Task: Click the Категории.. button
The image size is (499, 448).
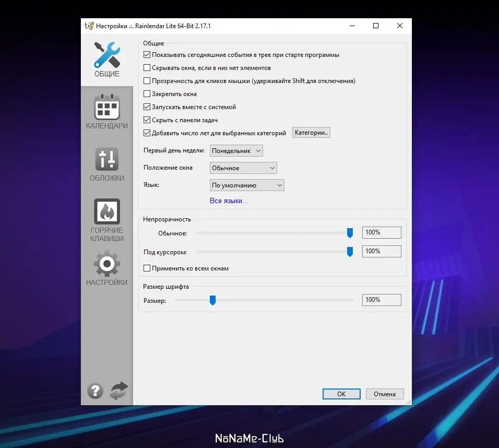Action: coord(311,133)
